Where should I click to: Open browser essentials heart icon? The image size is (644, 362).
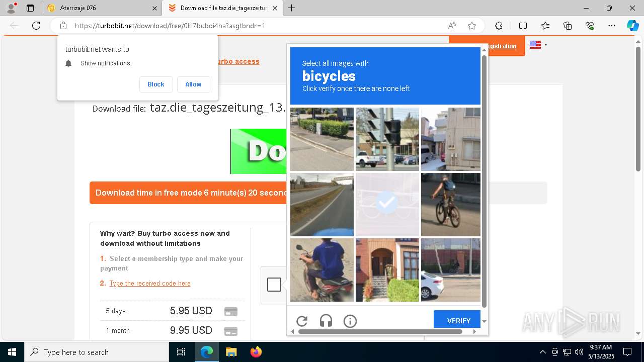pos(590,26)
